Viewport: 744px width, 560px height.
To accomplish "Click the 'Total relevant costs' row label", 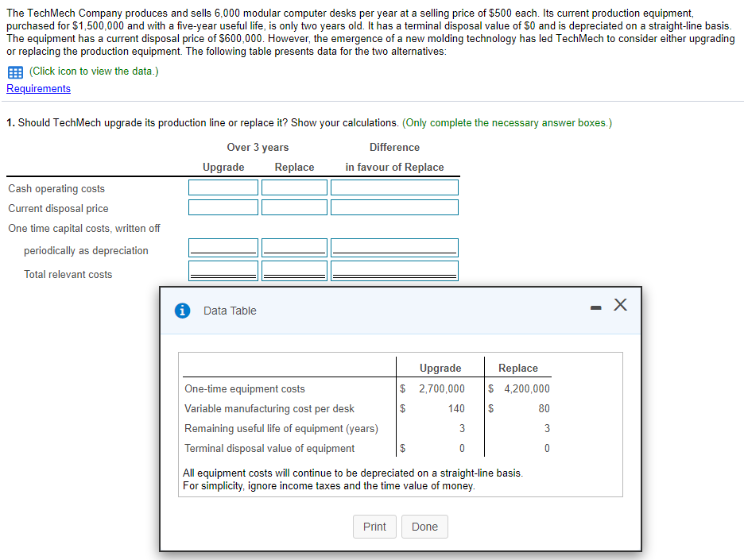I will pyautogui.click(x=68, y=275).
